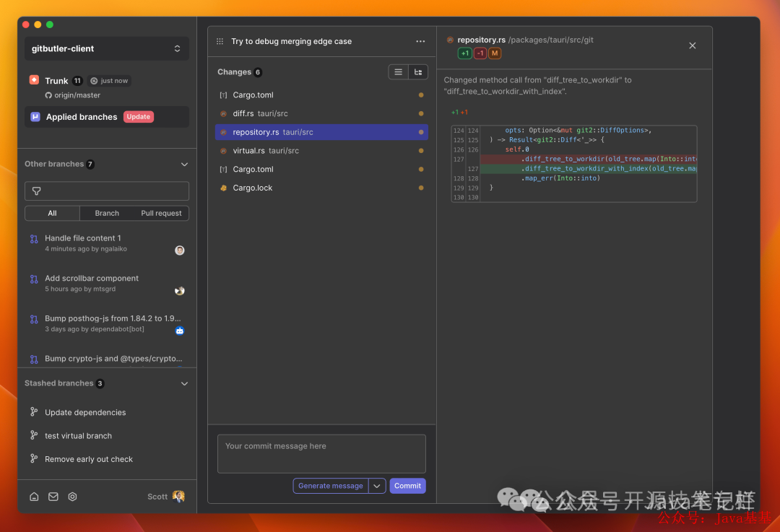Select the Branch filter tab
Viewport: 780px width, 532px height.
(x=107, y=213)
